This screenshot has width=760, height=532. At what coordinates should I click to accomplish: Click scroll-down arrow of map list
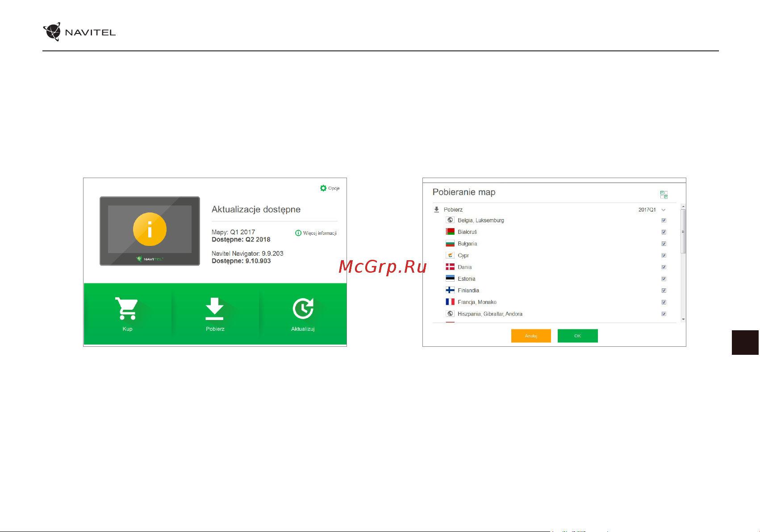[x=683, y=320]
